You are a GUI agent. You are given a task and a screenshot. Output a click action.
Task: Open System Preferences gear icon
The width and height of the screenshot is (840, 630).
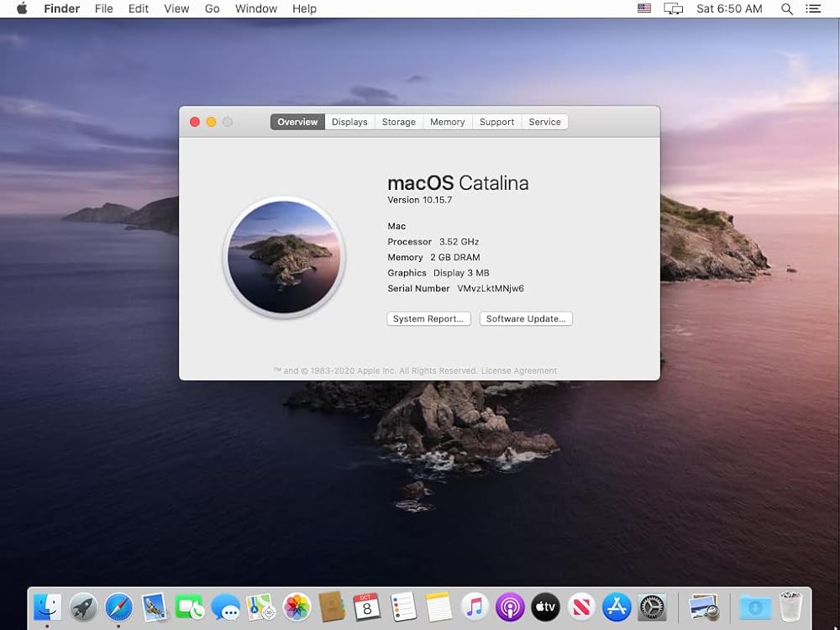[x=653, y=606]
